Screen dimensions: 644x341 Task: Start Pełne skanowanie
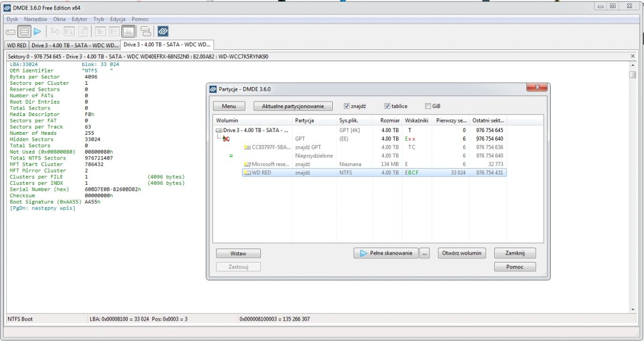point(386,253)
